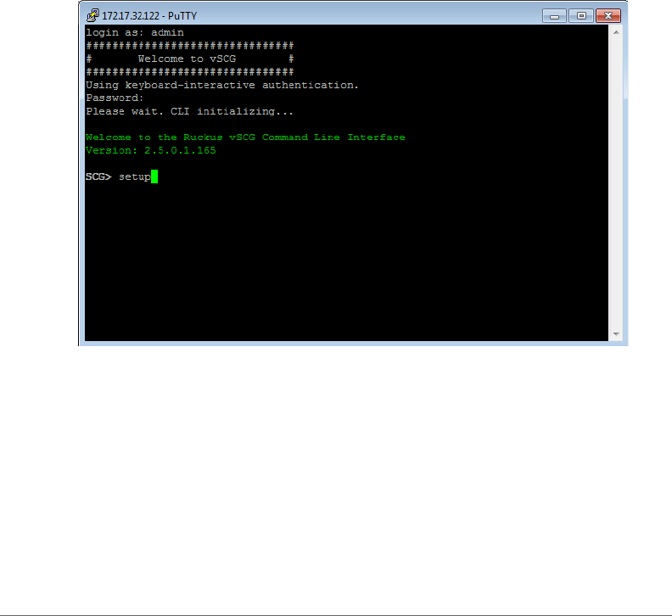Screen dimensions: 672x616
Task: Maximize the PuTTY window
Action: [581, 16]
